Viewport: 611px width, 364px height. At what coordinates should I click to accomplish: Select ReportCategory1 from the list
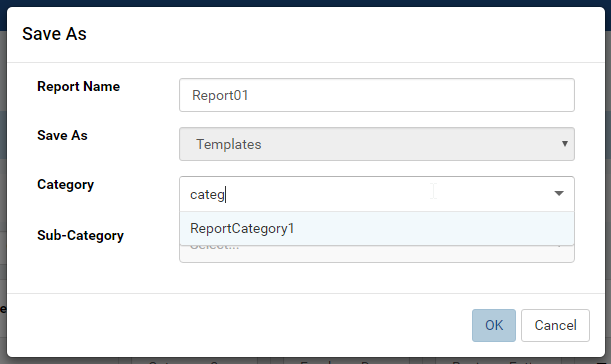pos(376,228)
